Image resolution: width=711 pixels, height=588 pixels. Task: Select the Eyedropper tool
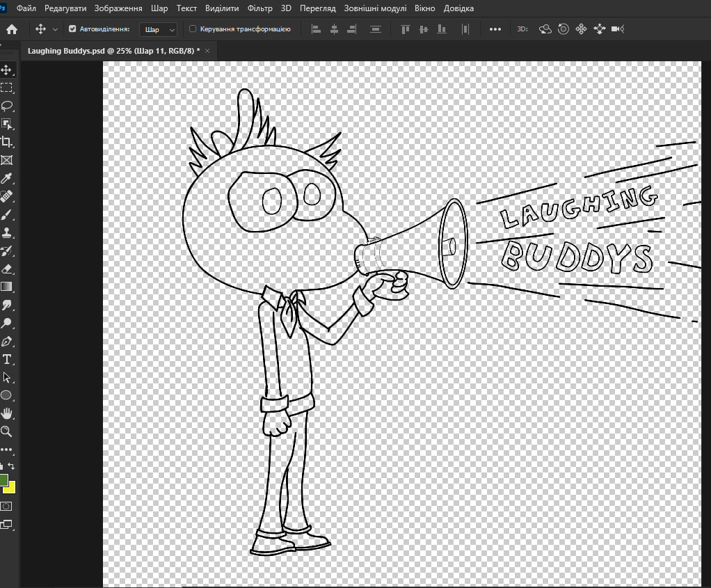[6, 178]
